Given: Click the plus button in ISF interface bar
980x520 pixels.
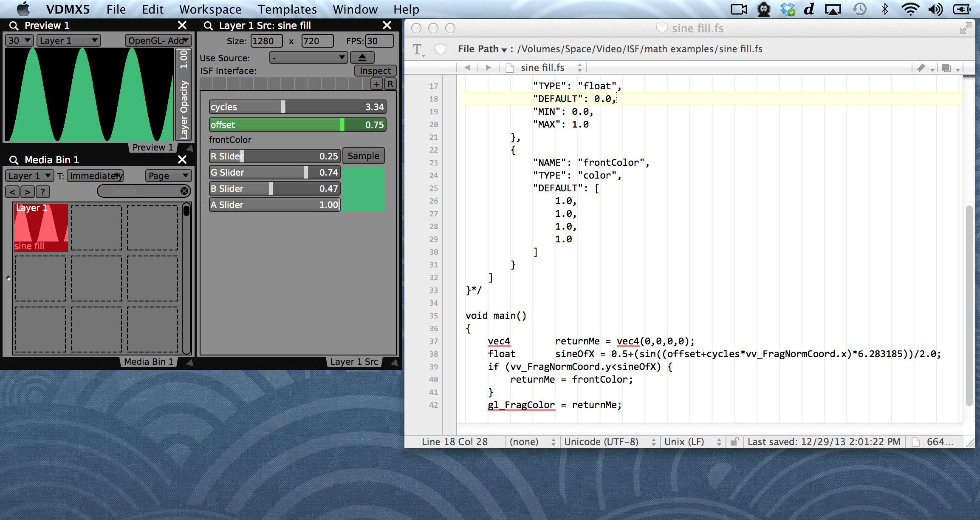Looking at the screenshot, I should click(377, 84).
